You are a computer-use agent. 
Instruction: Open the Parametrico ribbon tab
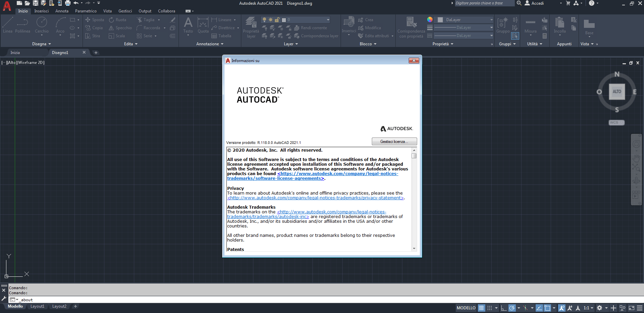pos(86,11)
